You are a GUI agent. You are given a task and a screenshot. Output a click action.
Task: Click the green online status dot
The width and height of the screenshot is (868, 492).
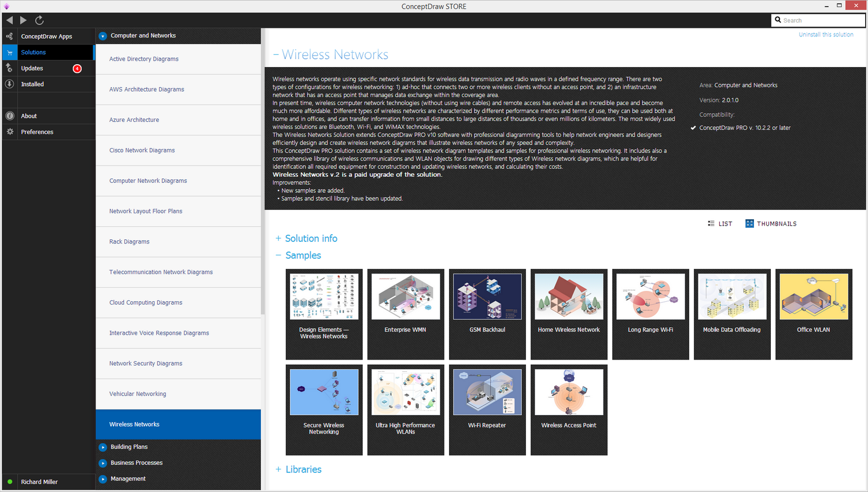pos(10,482)
